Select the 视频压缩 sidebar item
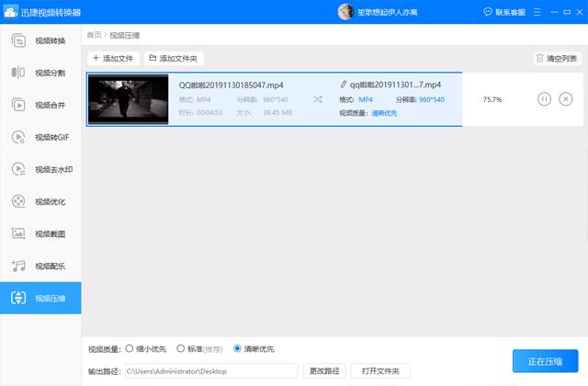The image size is (588, 386). tap(40, 298)
